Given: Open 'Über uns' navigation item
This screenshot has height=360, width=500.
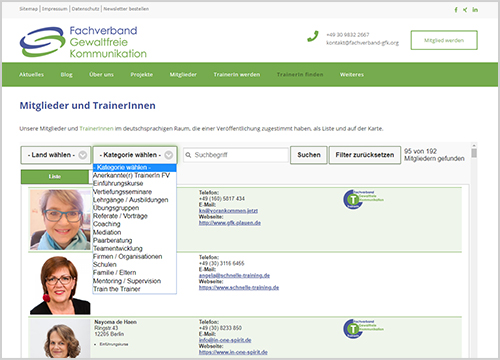Looking at the screenshot, I should click(101, 74).
